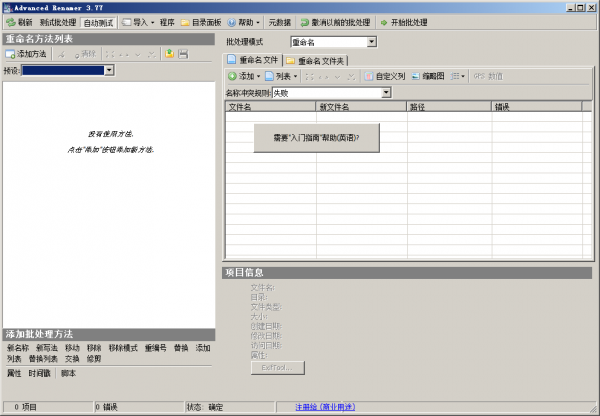Click 测试批处理 in main toolbar
Image resolution: width=600 pixels, height=416 pixels.
click(x=58, y=23)
